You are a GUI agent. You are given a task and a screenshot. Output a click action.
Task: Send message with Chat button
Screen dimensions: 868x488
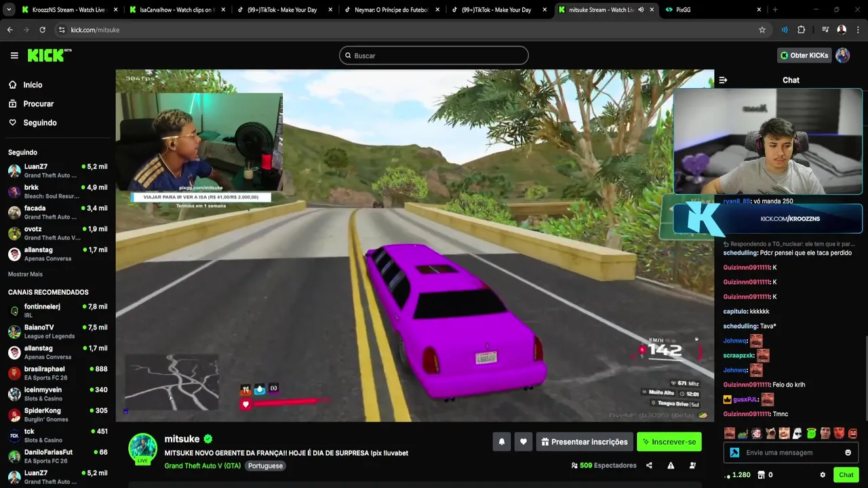846,475
